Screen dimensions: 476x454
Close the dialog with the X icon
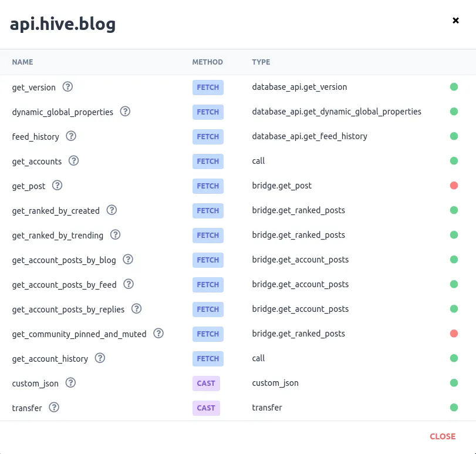tap(455, 21)
